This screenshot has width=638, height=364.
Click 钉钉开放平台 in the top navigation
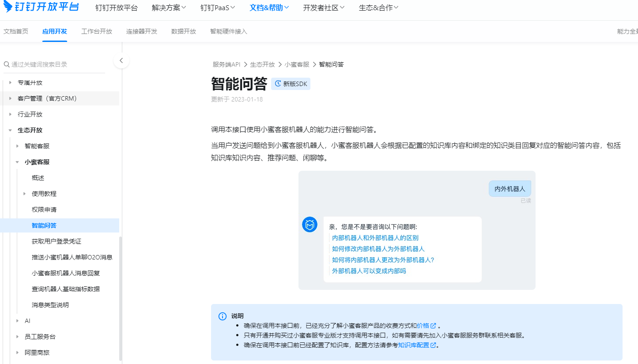(x=117, y=8)
